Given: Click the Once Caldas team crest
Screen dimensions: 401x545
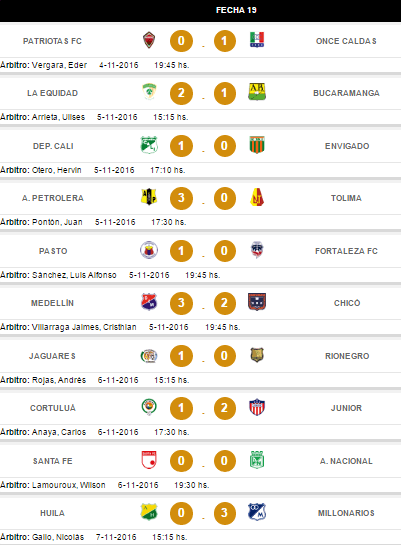Looking at the screenshot, I should pos(257,40).
